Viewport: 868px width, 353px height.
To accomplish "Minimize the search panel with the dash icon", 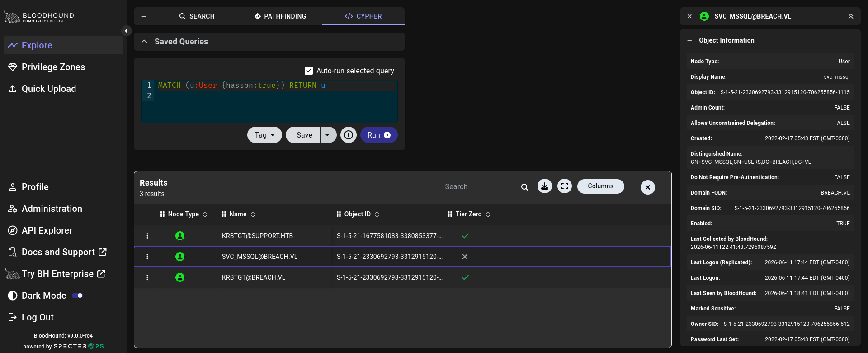I will click(144, 16).
